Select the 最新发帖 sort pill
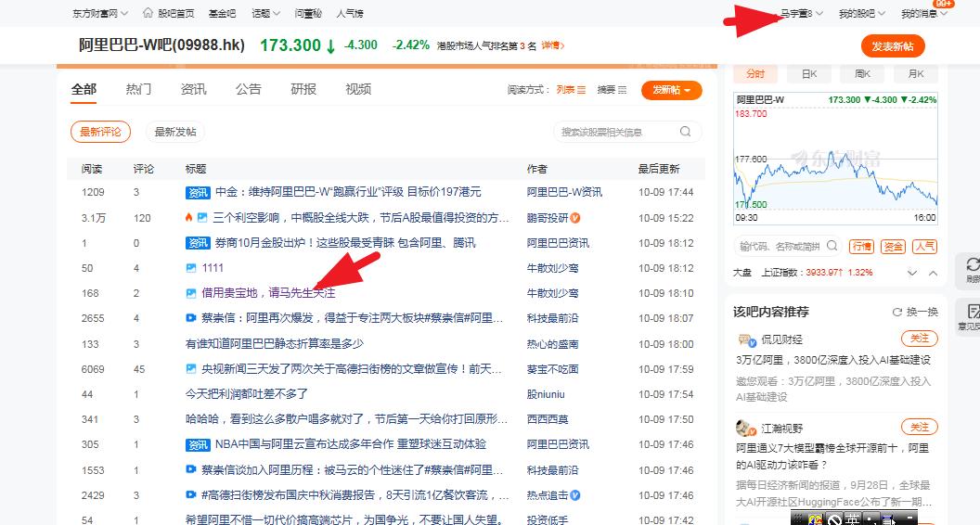Viewport: 980px width, 525px height. click(x=175, y=132)
